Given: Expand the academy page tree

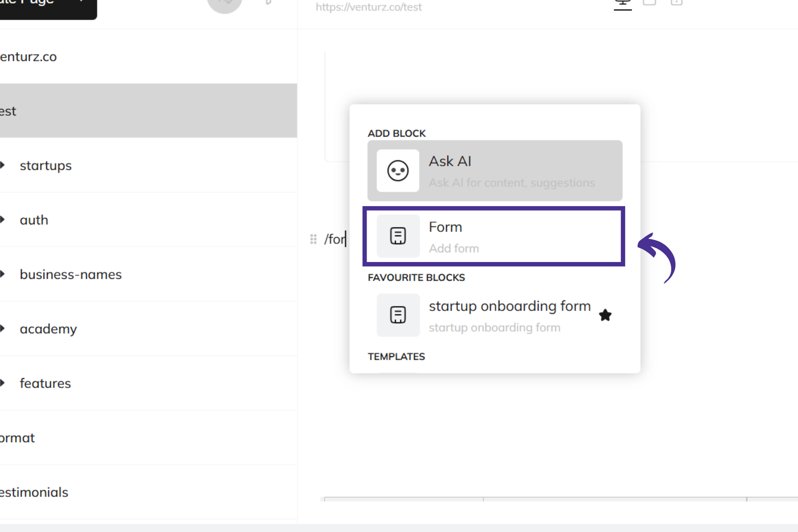Looking at the screenshot, I should [3, 329].
